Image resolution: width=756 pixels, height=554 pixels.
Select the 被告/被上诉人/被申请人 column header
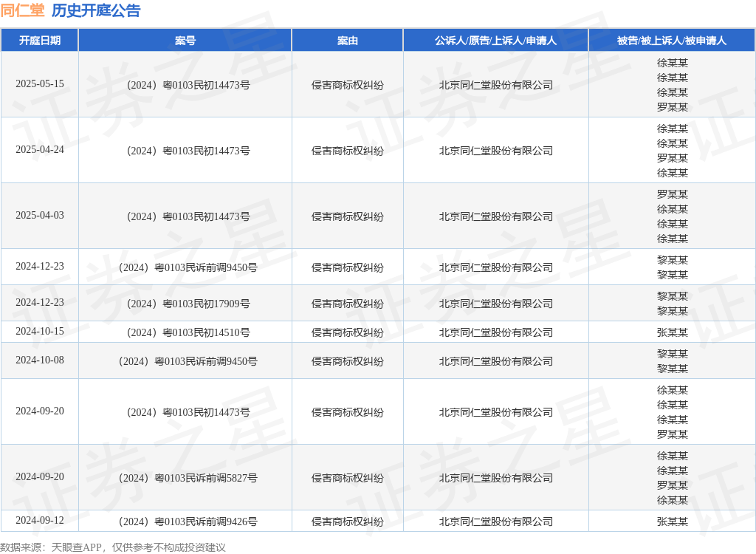pyautogui.click(x=672, y=41)
